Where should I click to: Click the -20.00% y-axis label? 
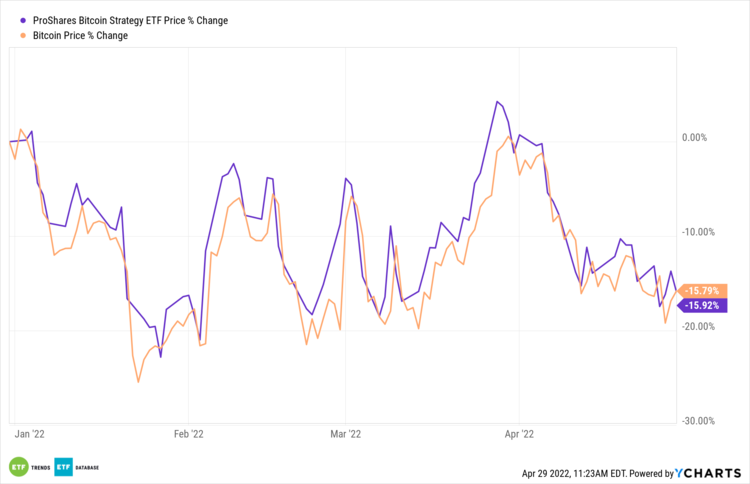coord(696,326)
